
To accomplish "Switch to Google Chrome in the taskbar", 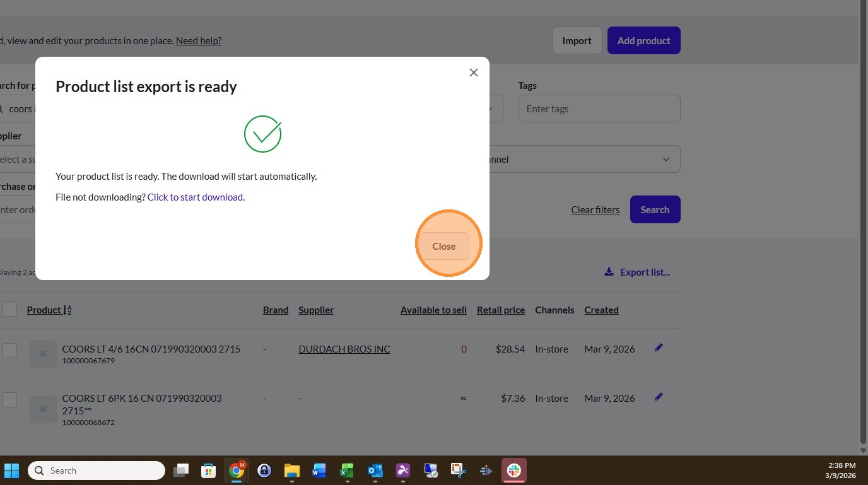I will point(237,470).
